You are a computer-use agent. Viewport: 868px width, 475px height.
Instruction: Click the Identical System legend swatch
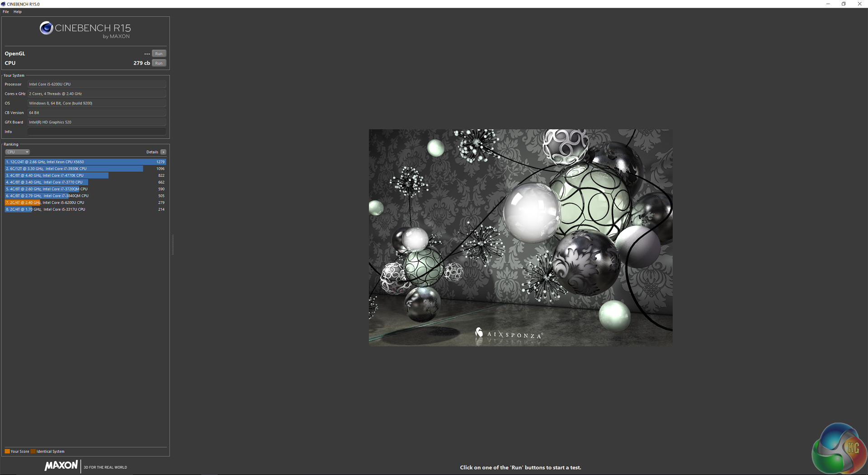click(x=33, y=451)
